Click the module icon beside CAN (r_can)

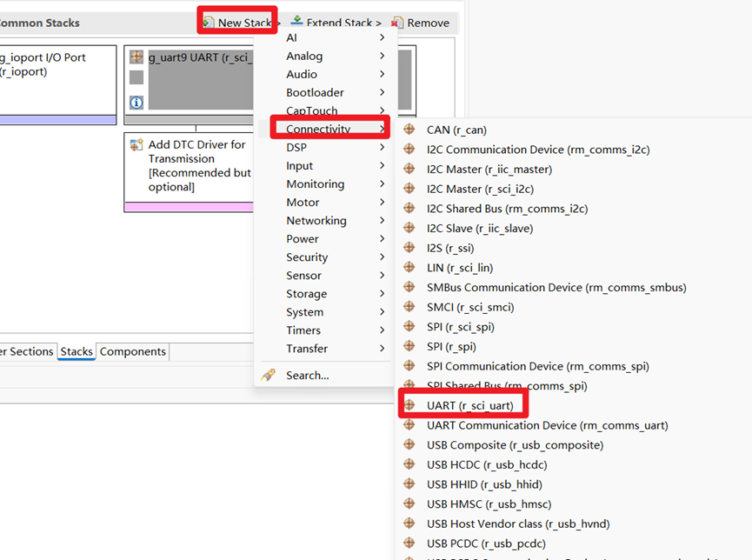tap(409, 130)
